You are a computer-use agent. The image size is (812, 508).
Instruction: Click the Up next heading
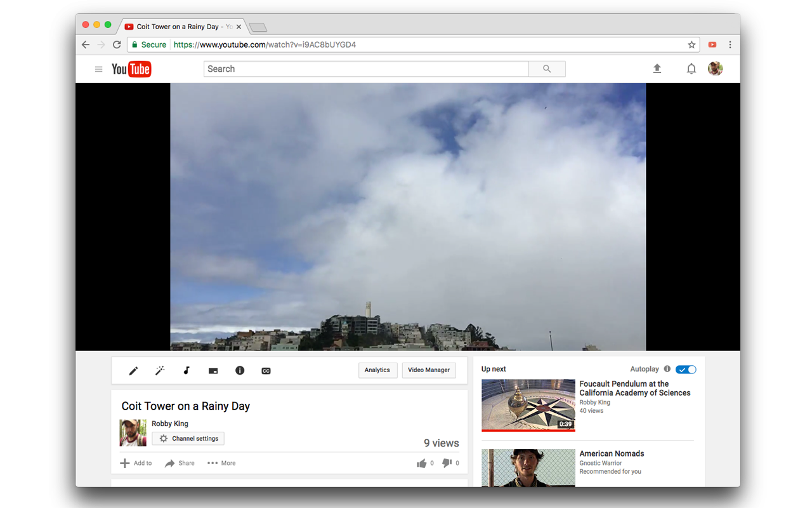[x=494, y=369]
